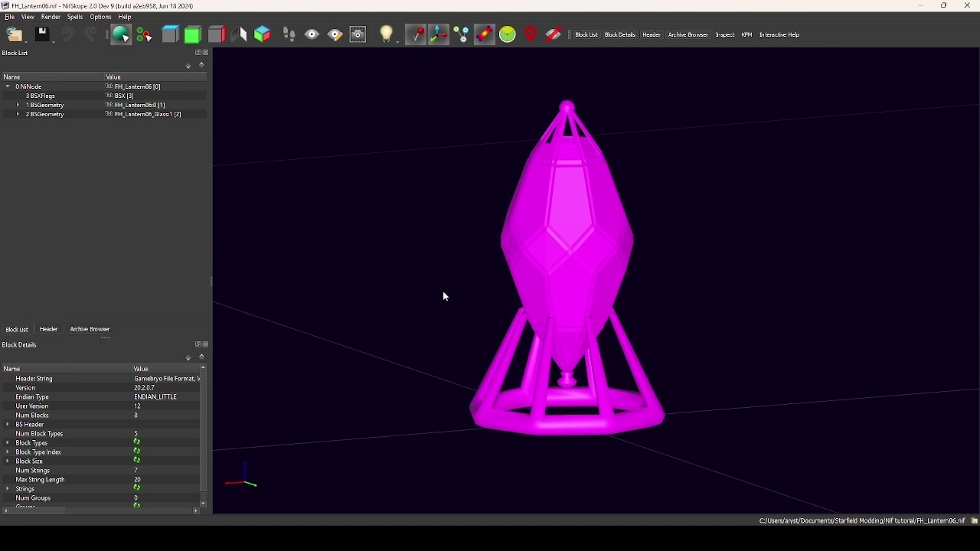Screen dimensions: 980x551
Task: Click collapse-all arrows in Block Details panel
Action: click(202, 357)
